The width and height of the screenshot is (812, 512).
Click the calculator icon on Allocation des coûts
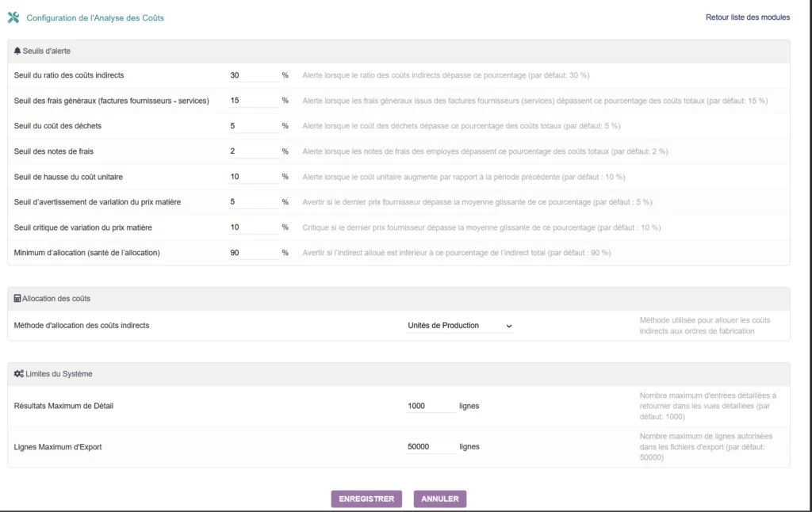(x=18, y=299)
